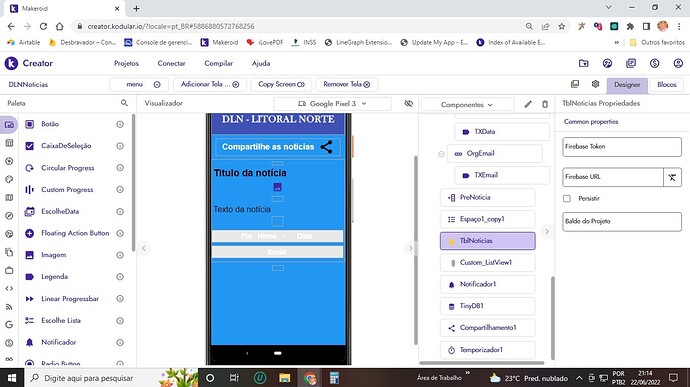Open the user account icon
690x387 pixels.
[678, 63]
